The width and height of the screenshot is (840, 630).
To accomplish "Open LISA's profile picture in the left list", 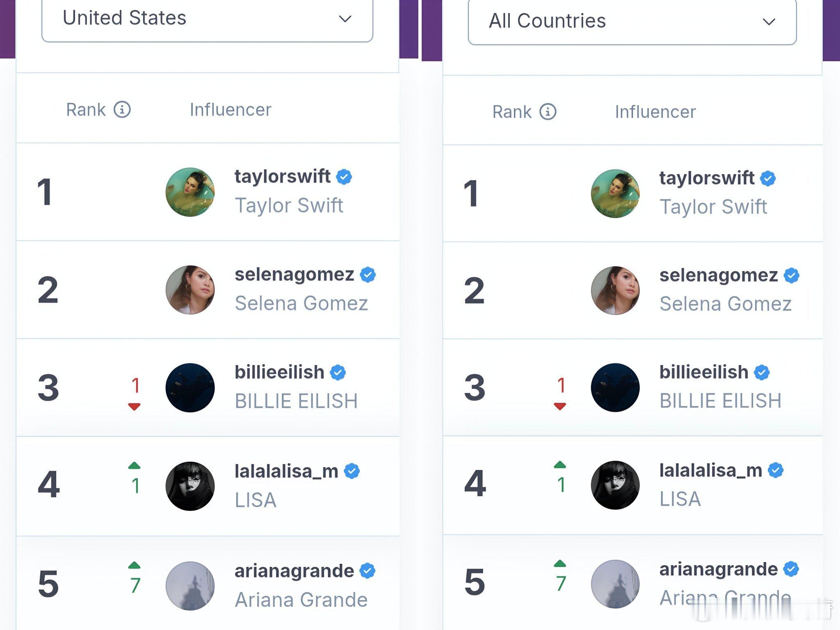I will 190,486.
